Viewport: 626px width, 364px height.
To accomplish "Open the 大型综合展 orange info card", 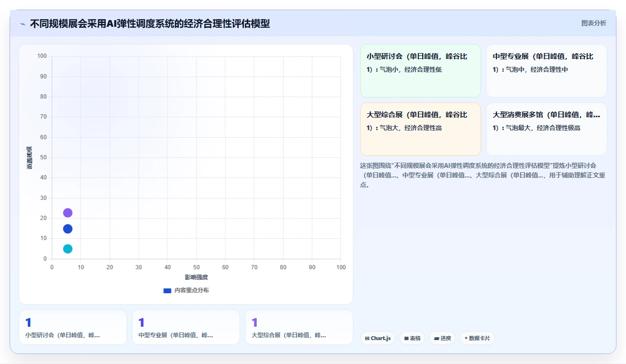I will [420, 129].
